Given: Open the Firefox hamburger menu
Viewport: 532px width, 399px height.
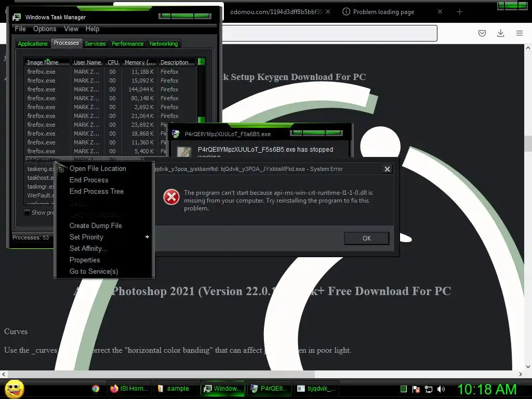Looking at the screenshot, I should (x=520, y=33).
